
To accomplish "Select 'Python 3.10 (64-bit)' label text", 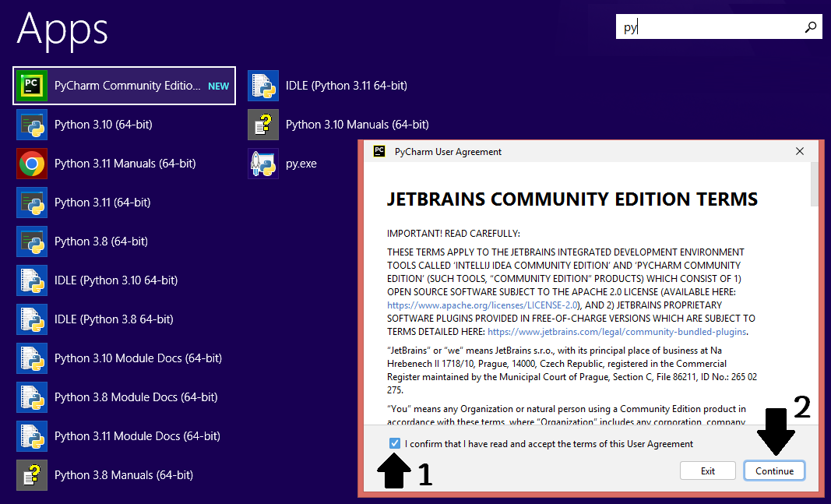I will coord(104,125).
